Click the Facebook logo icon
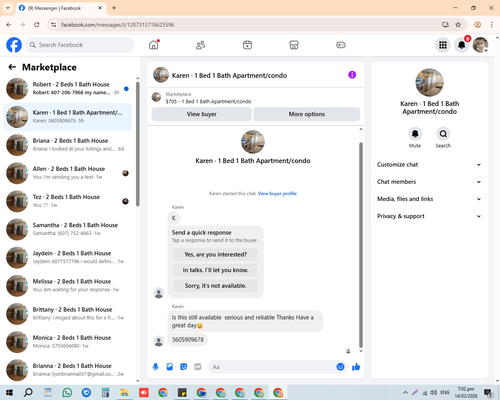 coord(14,45)
